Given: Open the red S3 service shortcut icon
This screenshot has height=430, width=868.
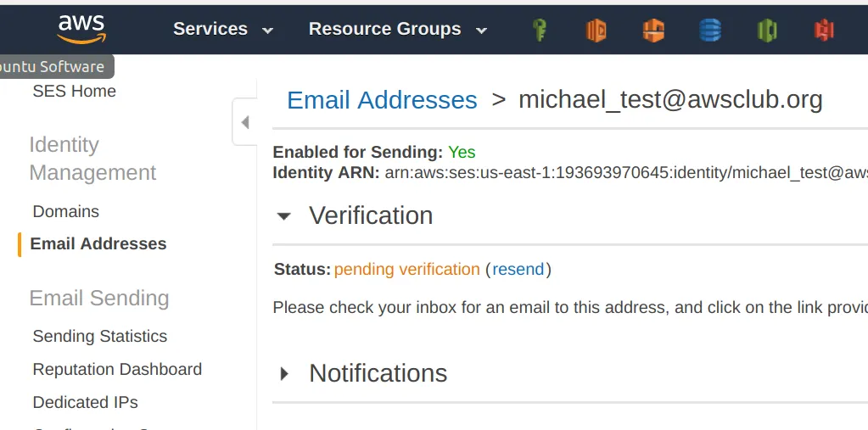Looking at the screenshot, I should tap(824, 30).
